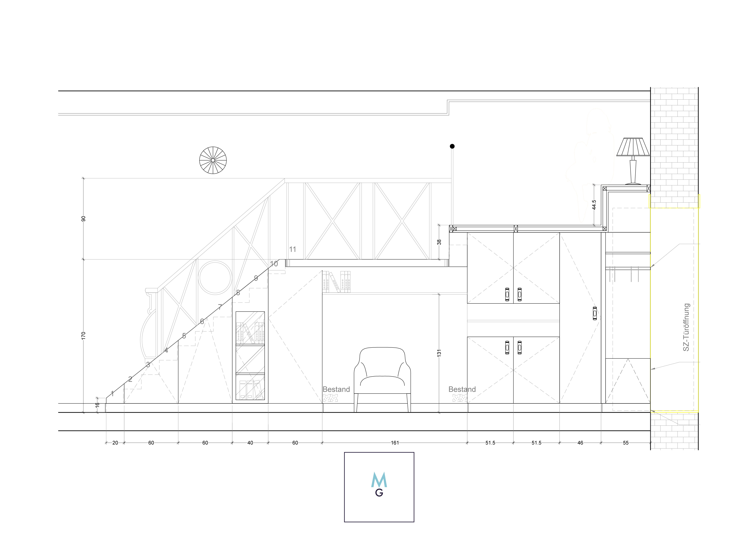Screen dimensions: 756x535
Task: Click the tall single-door cabinet handle
Action: (595, 313)
